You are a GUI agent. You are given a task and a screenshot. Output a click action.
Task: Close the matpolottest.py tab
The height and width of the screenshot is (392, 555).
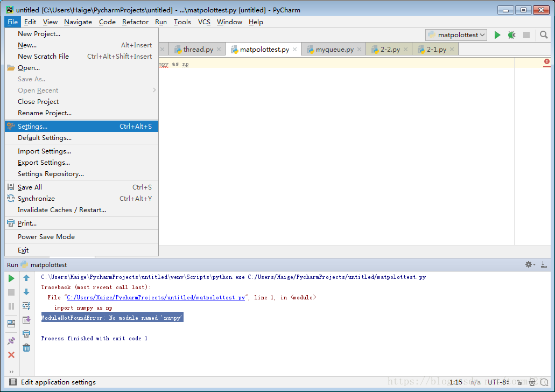point(294,50)
